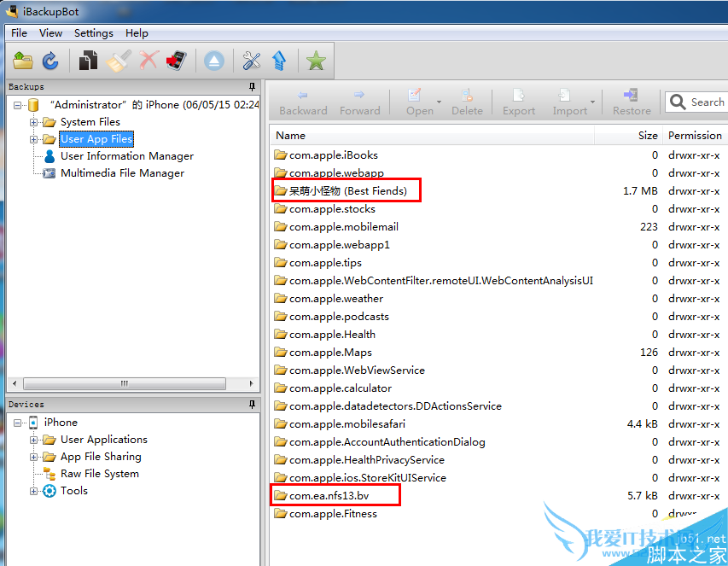728x566 pixels.
Task: Collapse the Administrator iPhone backup node
Action: tap(17, 105)
